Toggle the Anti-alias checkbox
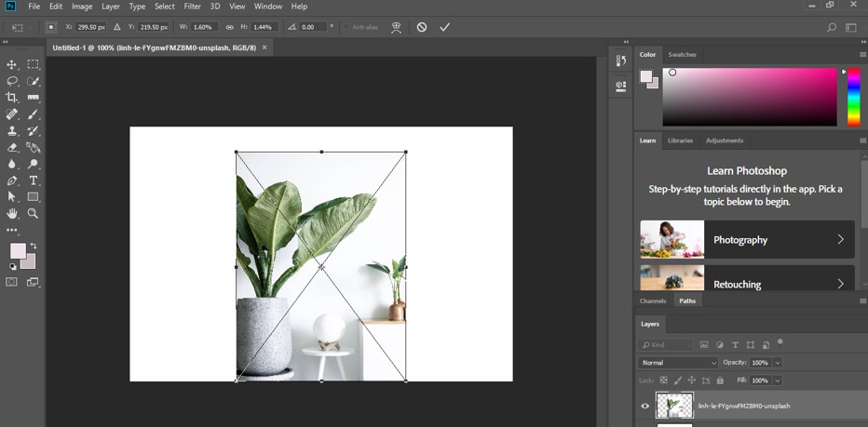The width and height of the screenshot is (868, 427). point(346,27)
